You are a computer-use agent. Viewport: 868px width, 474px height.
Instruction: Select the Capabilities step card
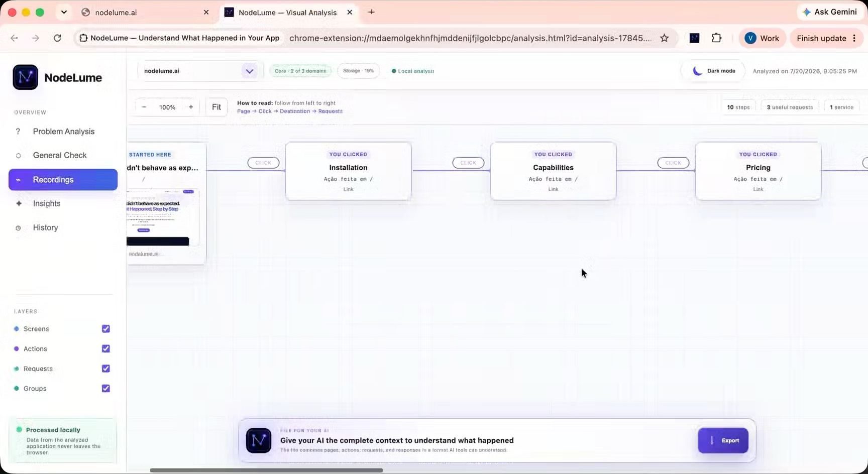[x=553, y=171]
